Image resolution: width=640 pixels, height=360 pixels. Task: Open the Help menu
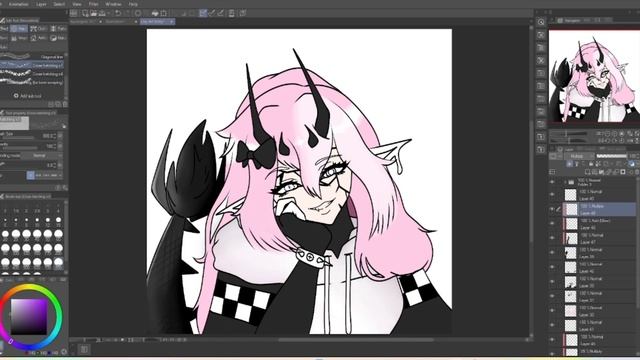pos(133,4)
